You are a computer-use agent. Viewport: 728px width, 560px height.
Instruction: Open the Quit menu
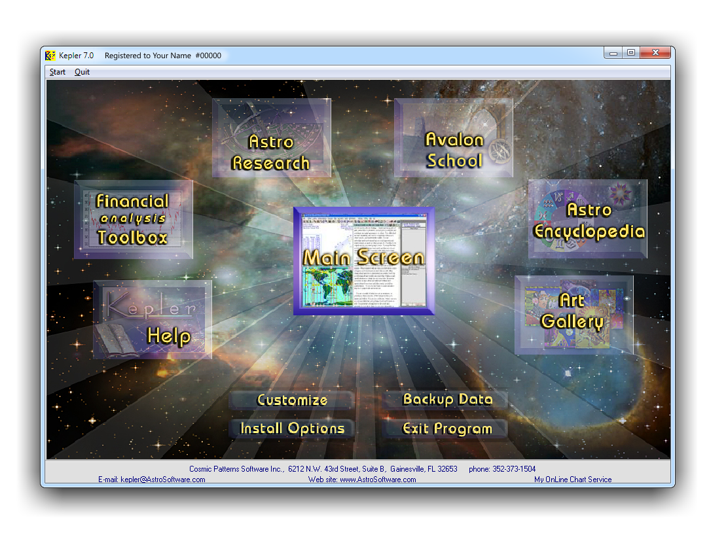82,72
